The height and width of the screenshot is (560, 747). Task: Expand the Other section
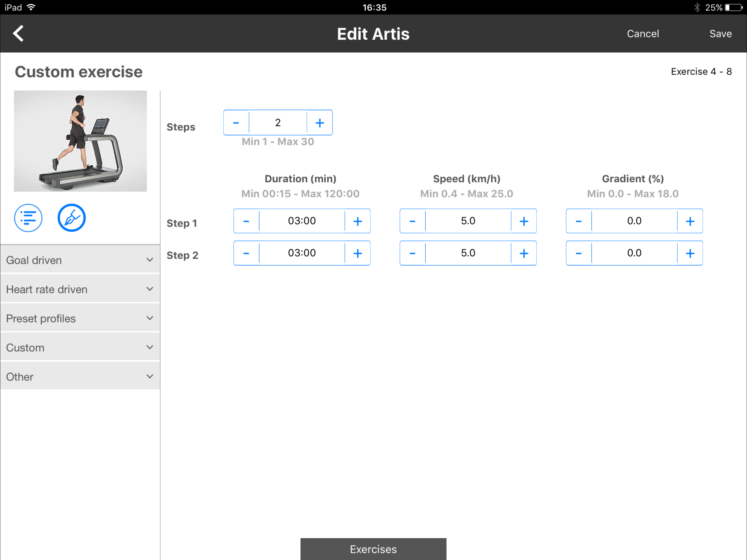tap(80, 376)
